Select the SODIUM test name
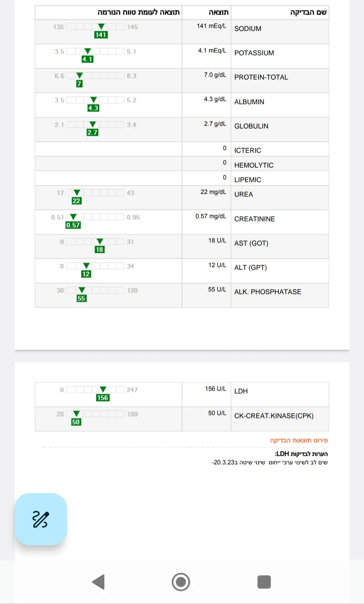Image resolution: width=364 pixels, height=604 pixels. click(248, 29)
